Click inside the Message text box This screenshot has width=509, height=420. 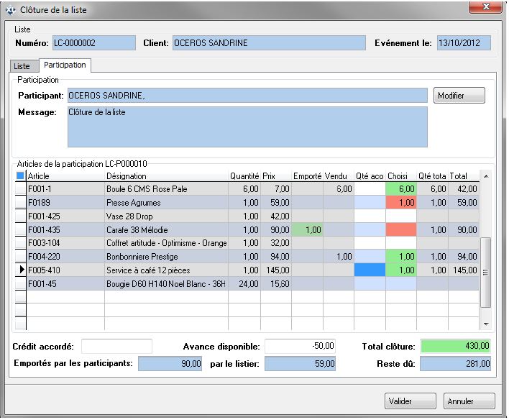247,127
